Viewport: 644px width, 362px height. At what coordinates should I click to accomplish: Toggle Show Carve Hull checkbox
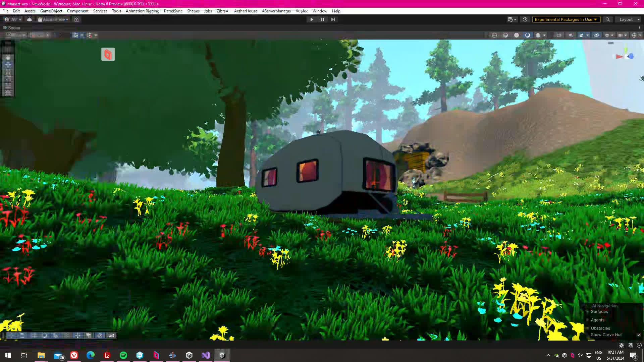click(639, 335)
